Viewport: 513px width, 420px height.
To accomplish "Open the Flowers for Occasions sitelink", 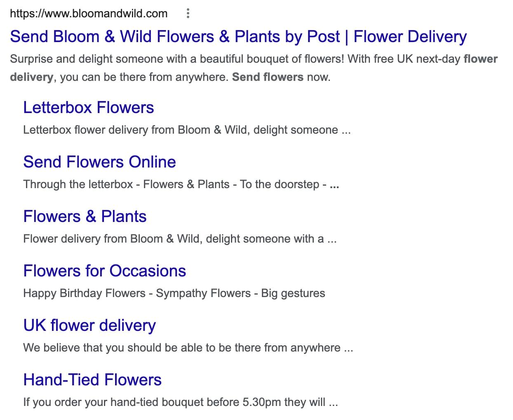I will [x=104, y=271].
